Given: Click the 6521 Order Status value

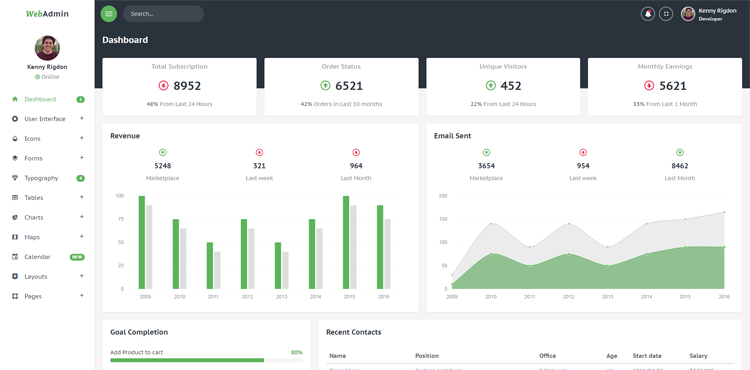Looking at the screenshot, I should coord(349,86).
